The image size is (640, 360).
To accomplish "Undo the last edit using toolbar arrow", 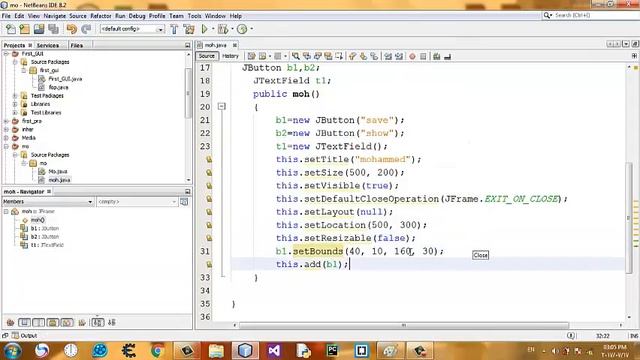I will pos(71,29).
